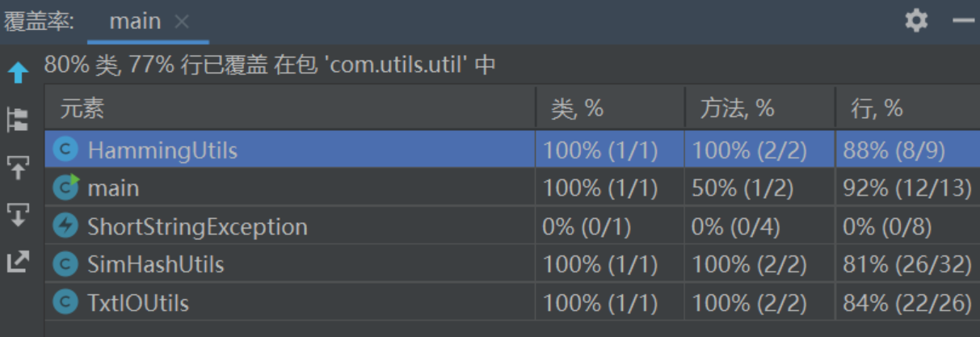
Task: Sort by the 方法, % column header
Action: (x=737, y=109)
